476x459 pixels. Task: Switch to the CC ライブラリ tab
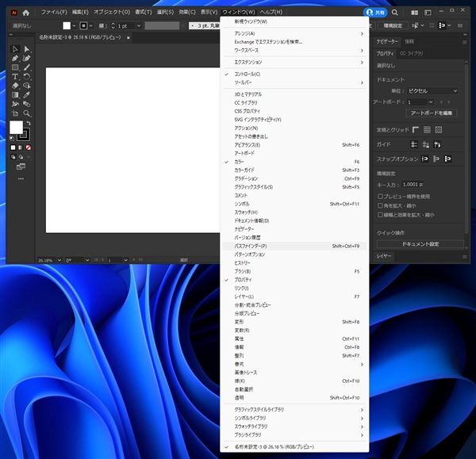point(411,53)
